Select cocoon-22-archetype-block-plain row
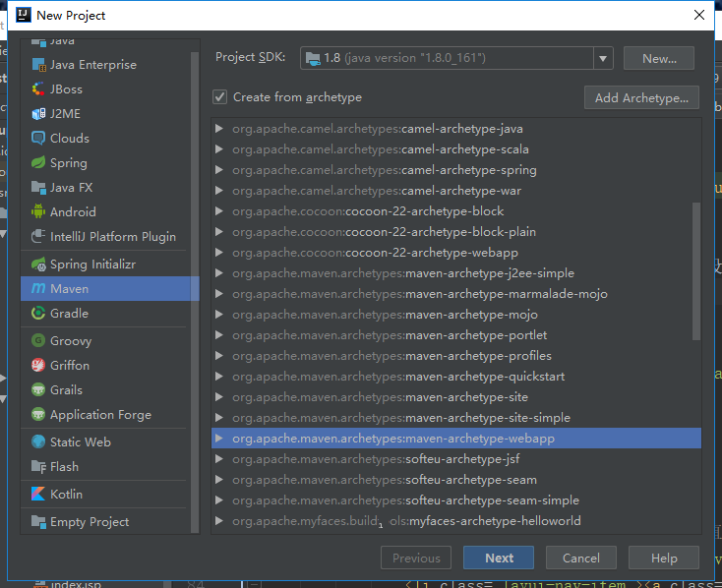722x588 pixels. [x=456, y=232]
